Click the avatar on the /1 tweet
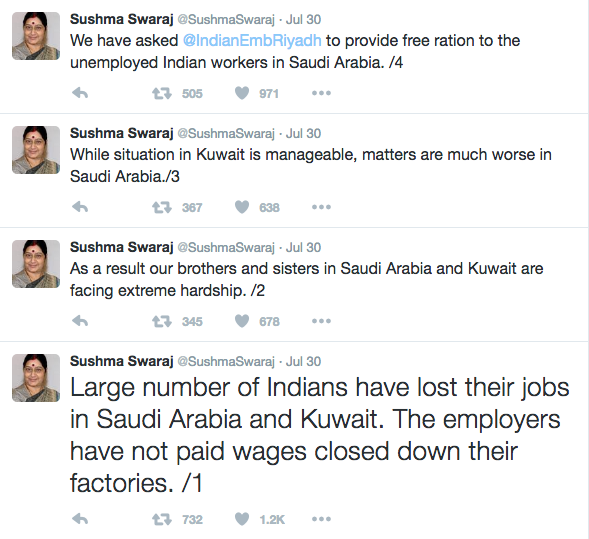Image resolution: width=589 pixels, height=539 pixels. click(x=36, y=378)
